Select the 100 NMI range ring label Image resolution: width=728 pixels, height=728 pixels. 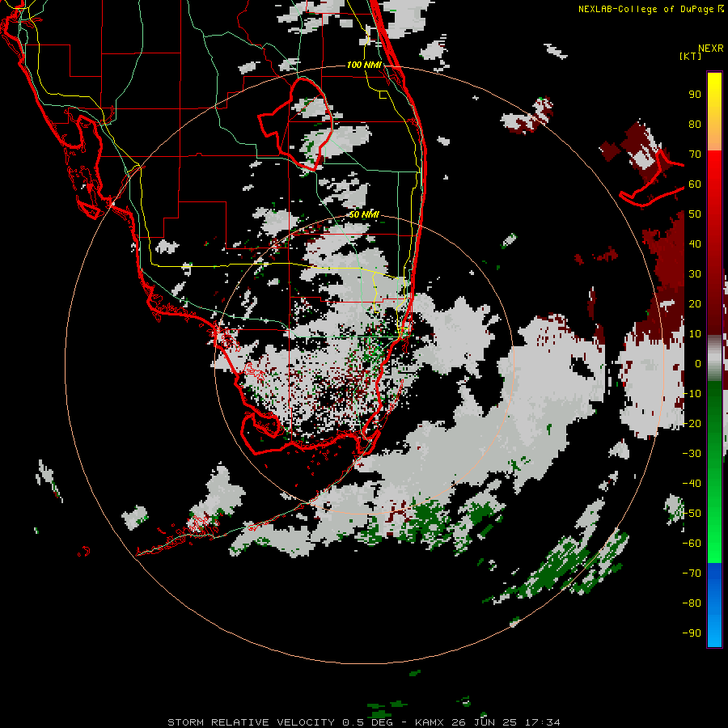364,65
